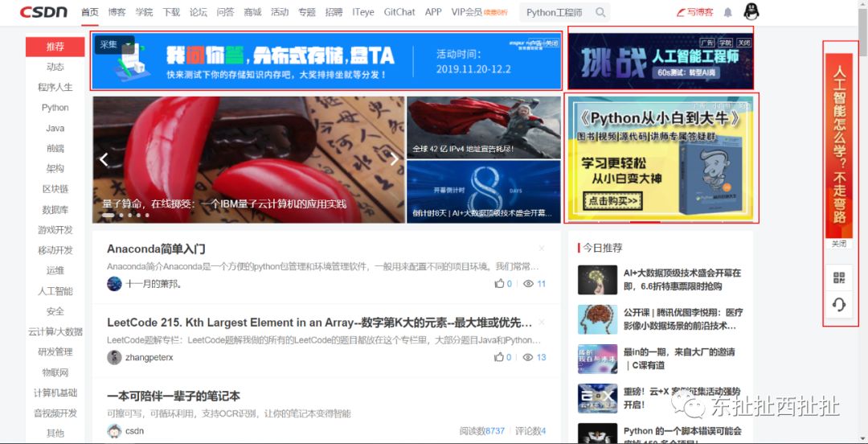This screenshot has width=868, height=444.
Task: Like the LeetCode 215 article thumbs-up
Action: (499, 357)
